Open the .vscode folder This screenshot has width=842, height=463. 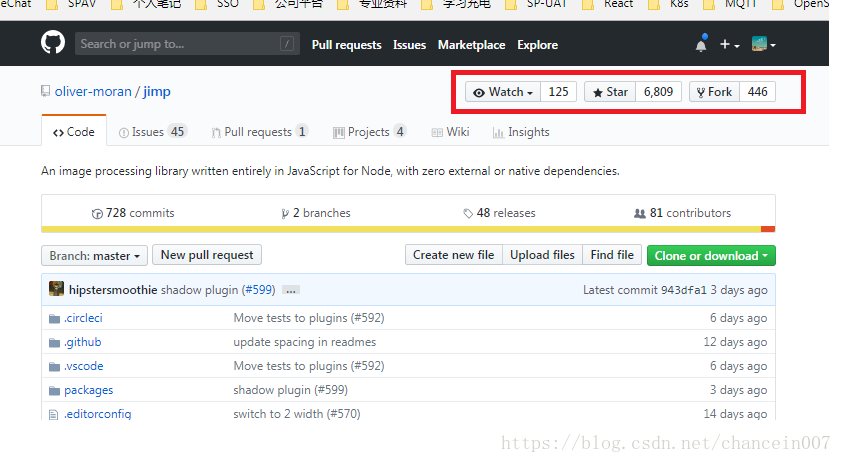pyautogui.click(x=84, y=366)
